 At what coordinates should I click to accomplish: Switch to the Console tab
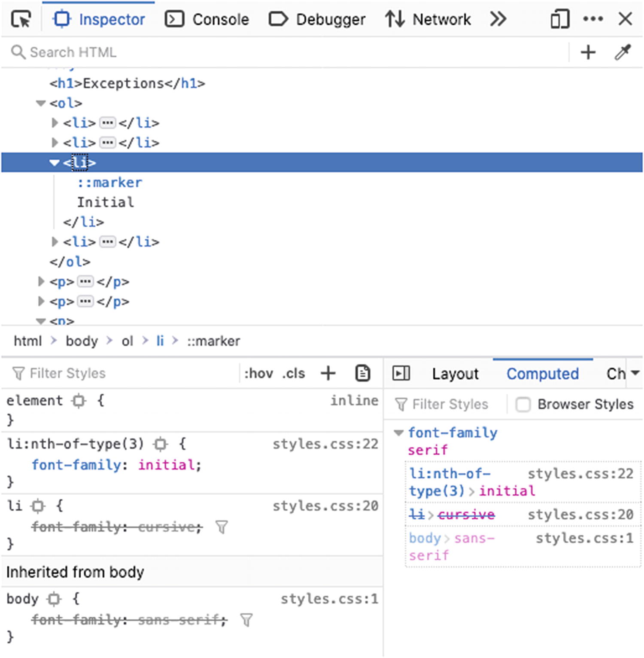tap(207, 19)
